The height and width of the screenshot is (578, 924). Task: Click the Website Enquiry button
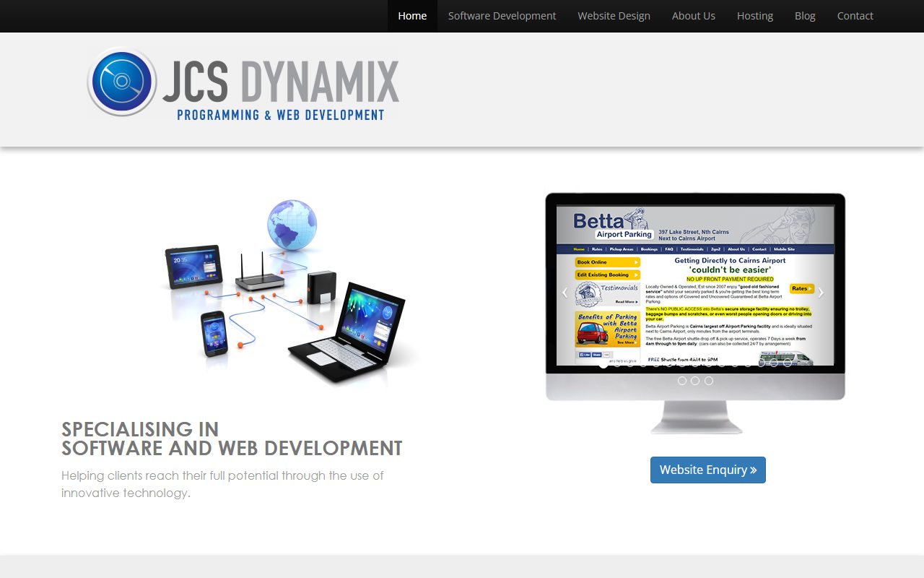click(707, 470)
